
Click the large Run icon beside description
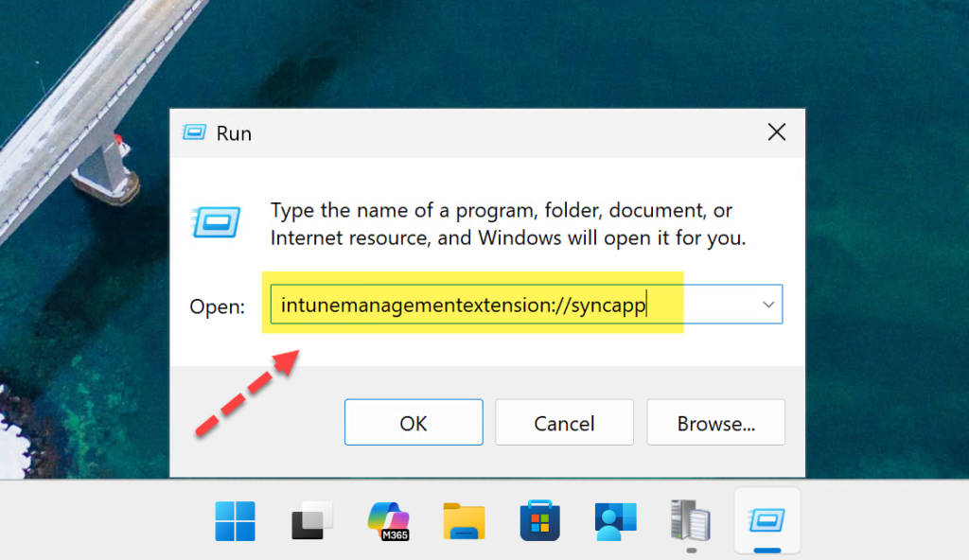coord(216,222)
